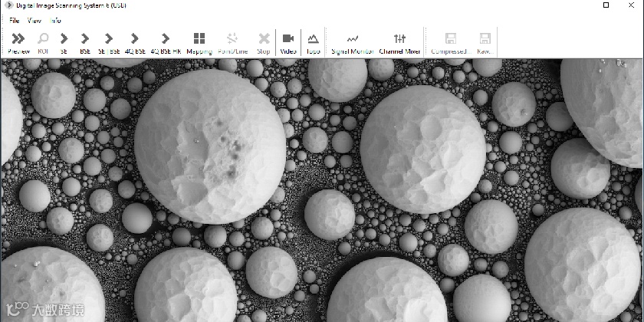
Task: Select the ROI magnifier tool
Action: [x=43, y=43]
